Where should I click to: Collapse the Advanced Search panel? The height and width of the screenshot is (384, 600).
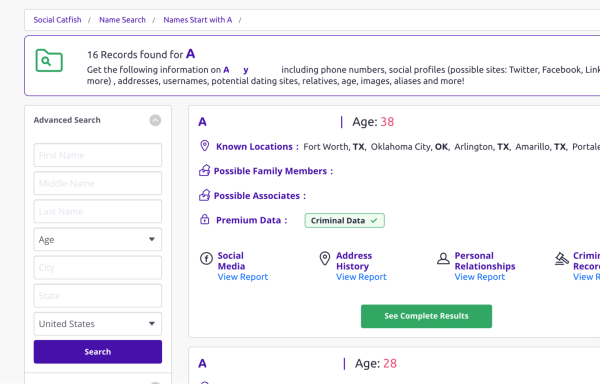[155, 120]
